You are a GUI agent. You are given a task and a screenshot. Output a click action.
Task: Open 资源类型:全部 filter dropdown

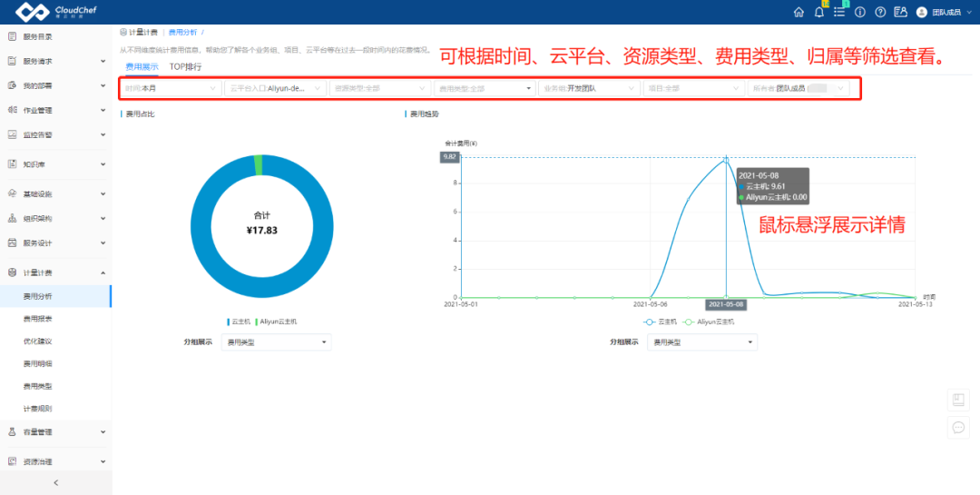[380, 88]
